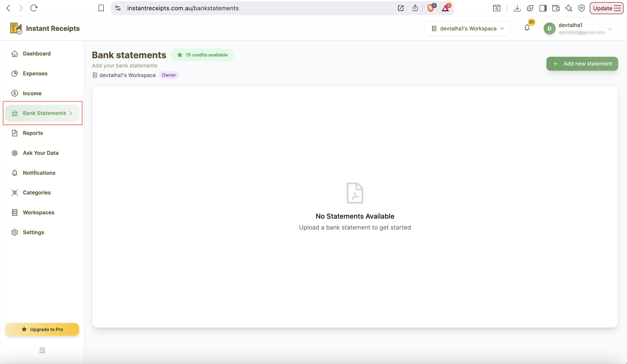Viewport: 627px width, 364px height.
Task: Click the Brave Wallet icon in toolbar
Action: [x=556, y=8]
